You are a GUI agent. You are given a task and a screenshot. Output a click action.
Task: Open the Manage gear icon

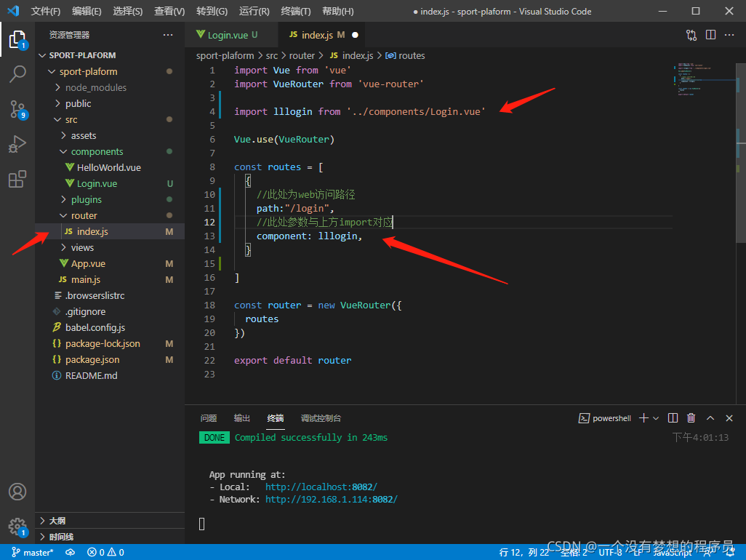pyautogui.click(x=17, y=527)
